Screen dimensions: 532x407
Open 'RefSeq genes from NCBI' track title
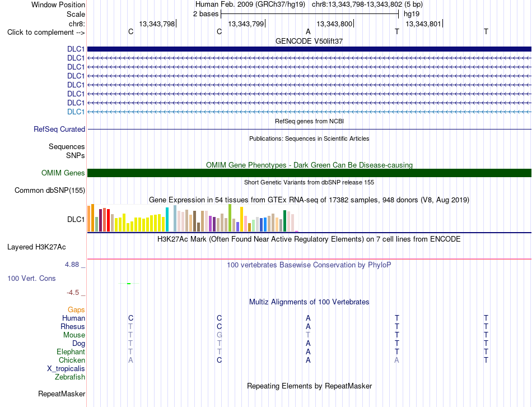tap(309, 121)
